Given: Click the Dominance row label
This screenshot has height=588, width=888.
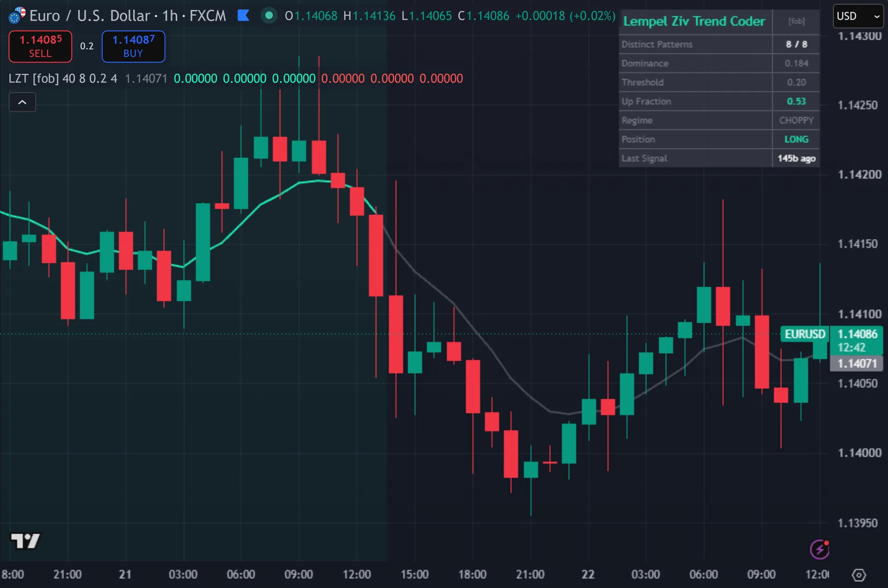Looking at the screenshot, I should click(645, 63).
